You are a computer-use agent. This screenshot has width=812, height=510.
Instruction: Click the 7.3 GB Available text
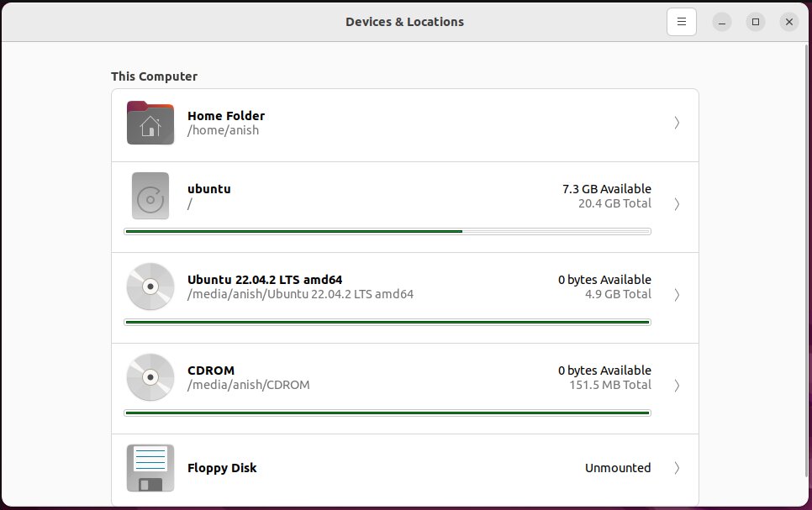click(606, 189)
